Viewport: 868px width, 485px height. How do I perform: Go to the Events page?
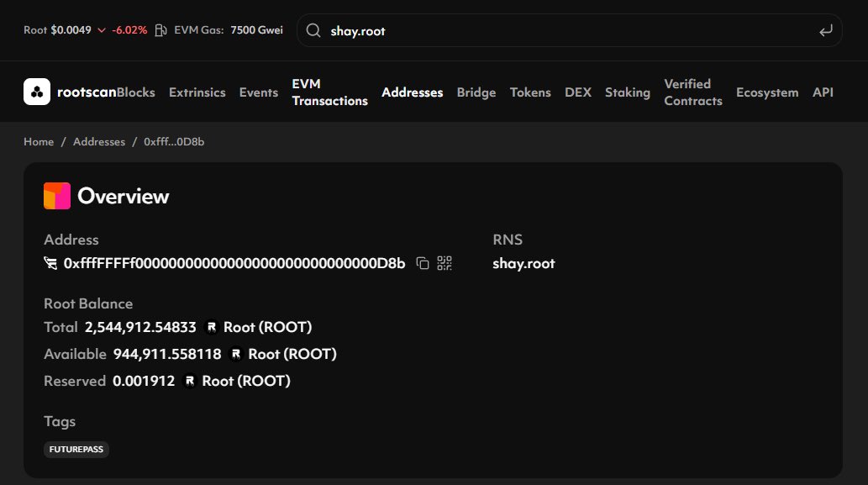pos(259,92)
